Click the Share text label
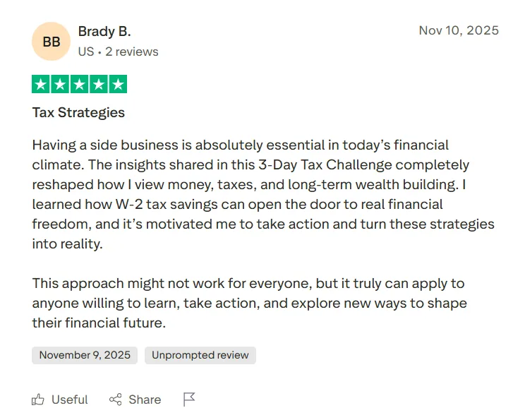The width and height of the screenshot is (525, 420). [x=145, y=400]
